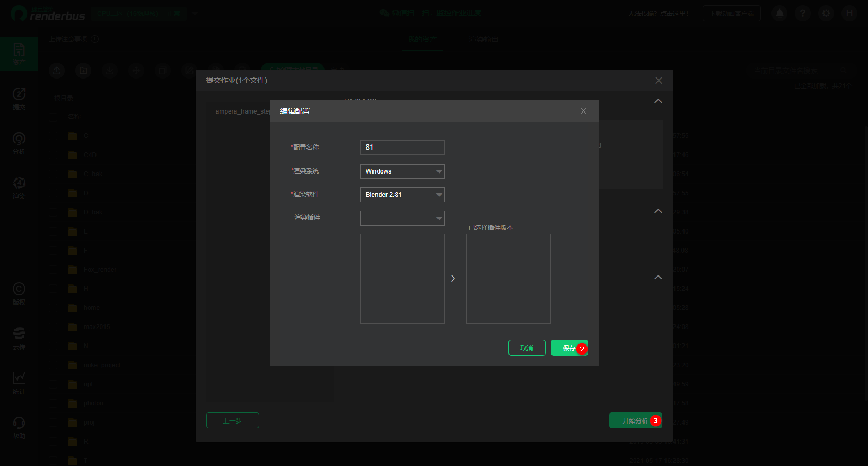
Task: Tick the checkbox for folder nuke_project
Action: click(x=54, y=365)
